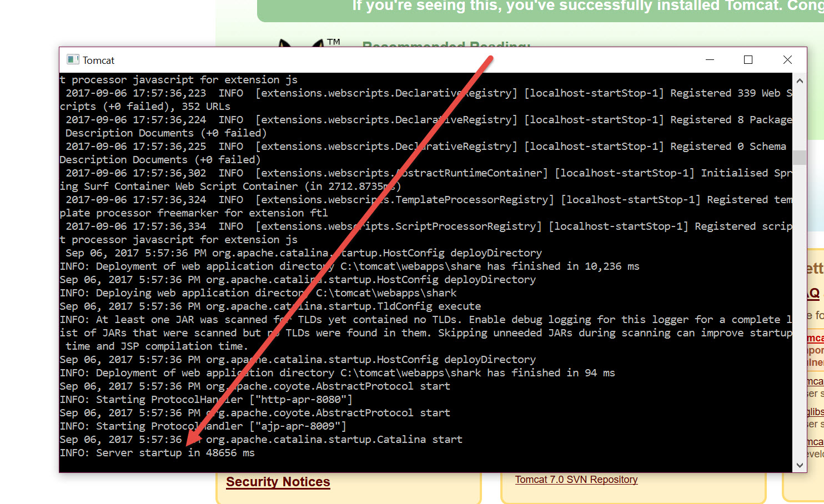Screen dimensions: 824x504
Task: Click scrollbar track below the thumb
Action: pyautogui.click(x=800, y=311)
